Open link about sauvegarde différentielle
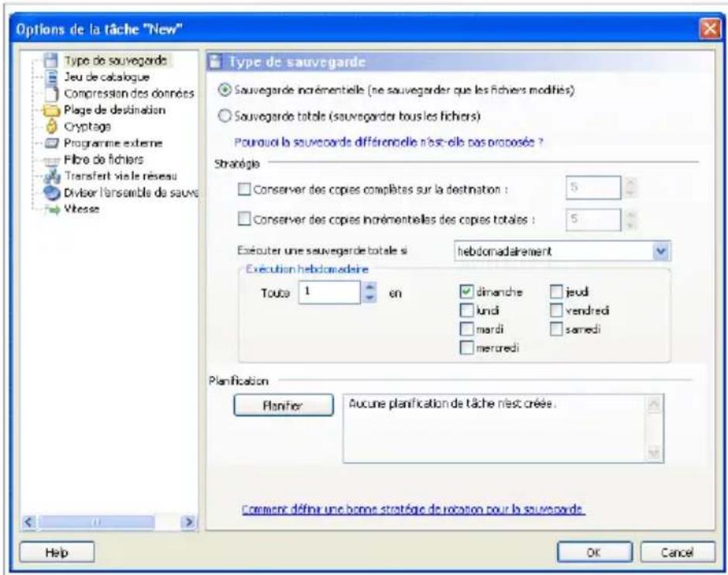This screenshot has width=728, height=575. (389, 142)
